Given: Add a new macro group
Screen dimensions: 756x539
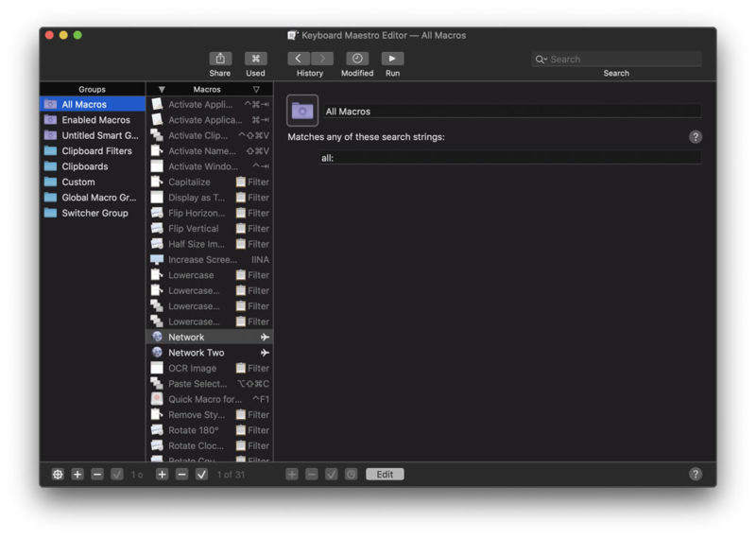Looking at the screenshot, I should click(x=77, y=475).
